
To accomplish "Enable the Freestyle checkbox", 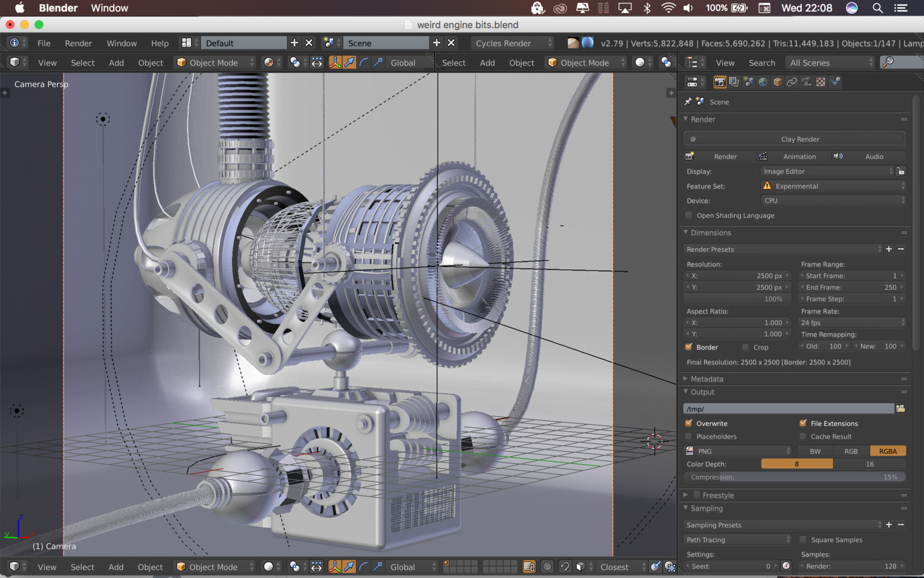I will [697, 495].
